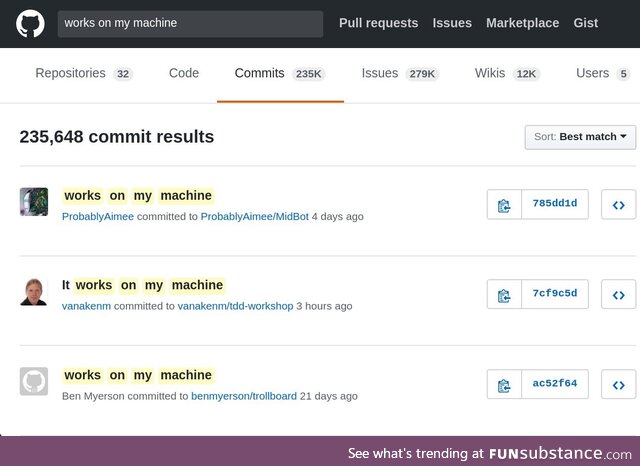Screen dimensions: 640x466
Task: Focus the search box containing 'works on my machine'
Action: pyautogui.click(x=190, y=24)
